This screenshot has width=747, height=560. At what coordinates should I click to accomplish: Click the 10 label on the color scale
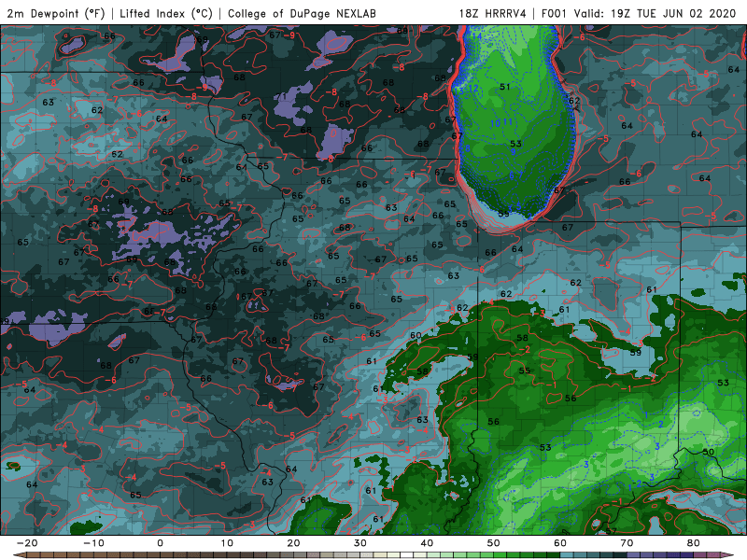pyautogui.click(x=227, y=543)
